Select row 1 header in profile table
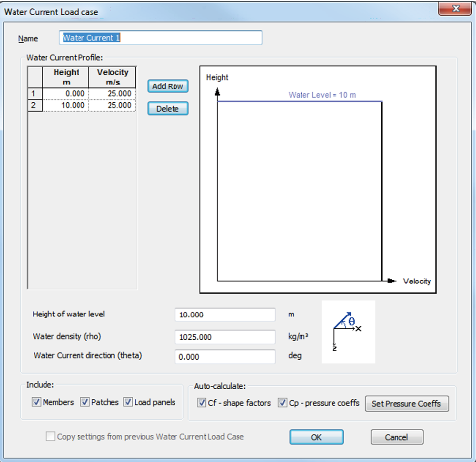476x462 pixels. (35, 93)
